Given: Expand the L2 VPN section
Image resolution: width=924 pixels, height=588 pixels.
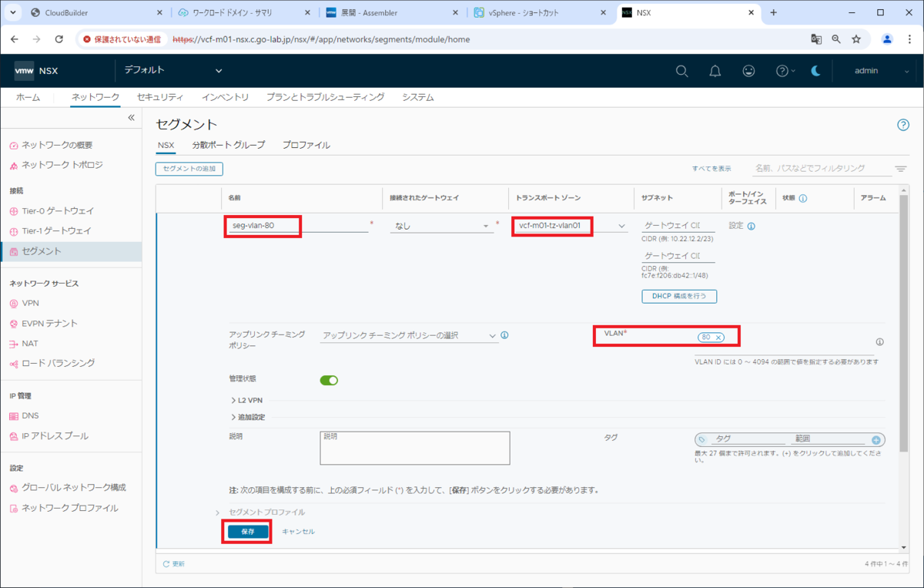Looking at the screenshot, I should (x=247, y=400).
